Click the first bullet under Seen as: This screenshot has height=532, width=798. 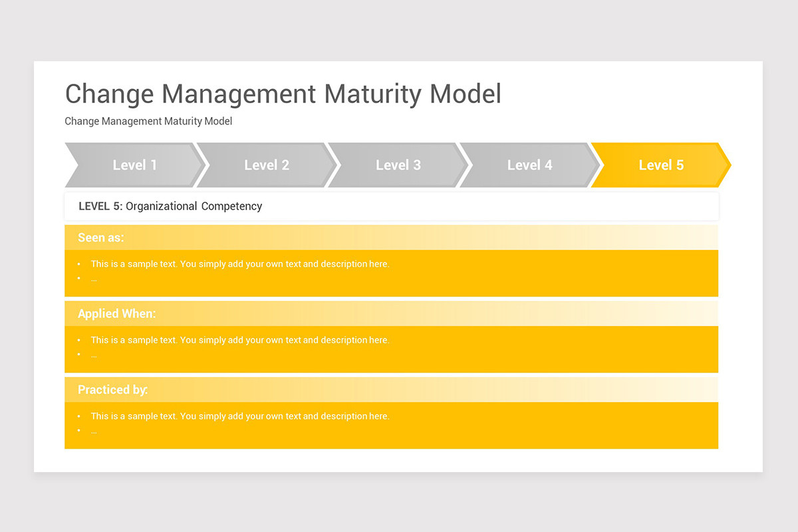pos(239,263)
